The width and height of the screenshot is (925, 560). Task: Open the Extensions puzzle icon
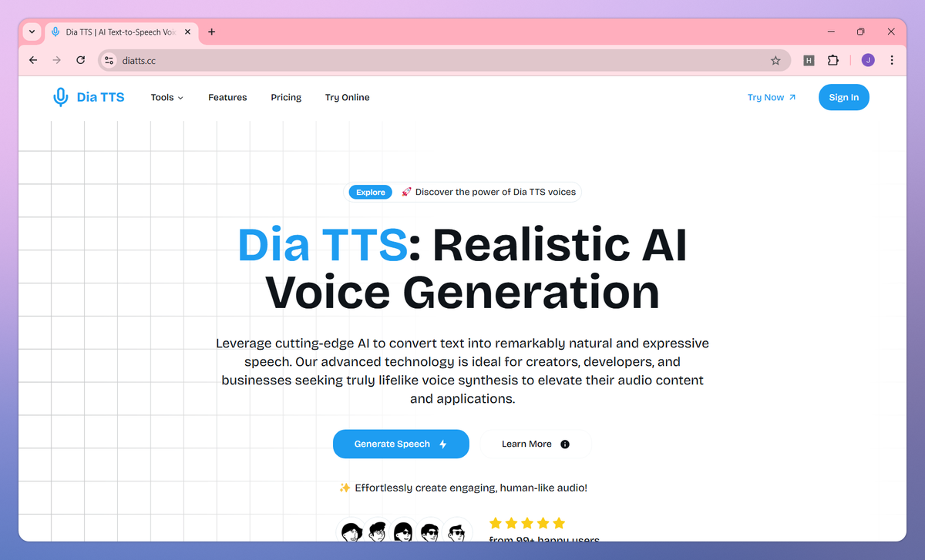tap(832, 60)
